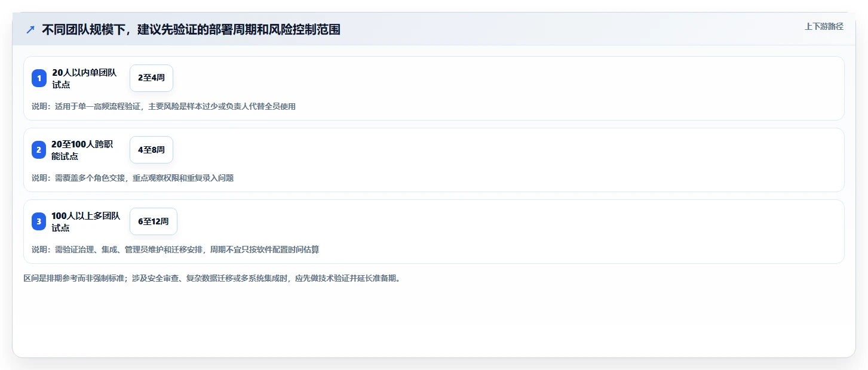Click the 20人以内单团队试点 title

coord(84,78)
